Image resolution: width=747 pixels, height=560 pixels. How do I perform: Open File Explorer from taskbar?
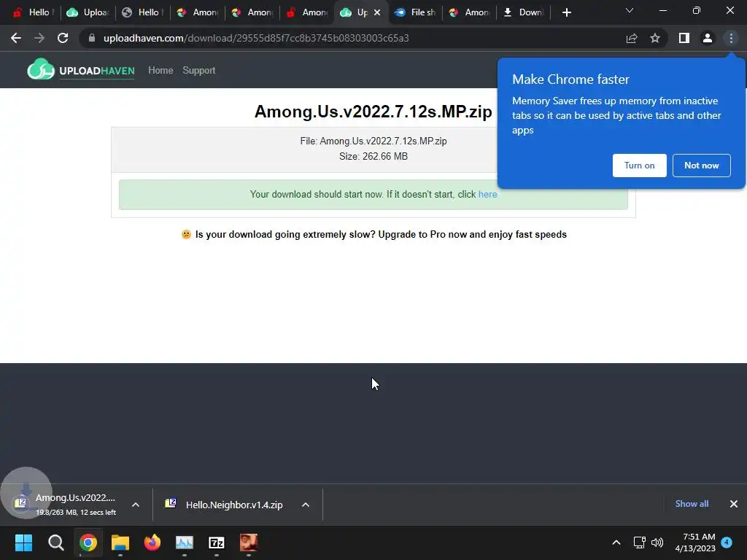tap(120, 542)
